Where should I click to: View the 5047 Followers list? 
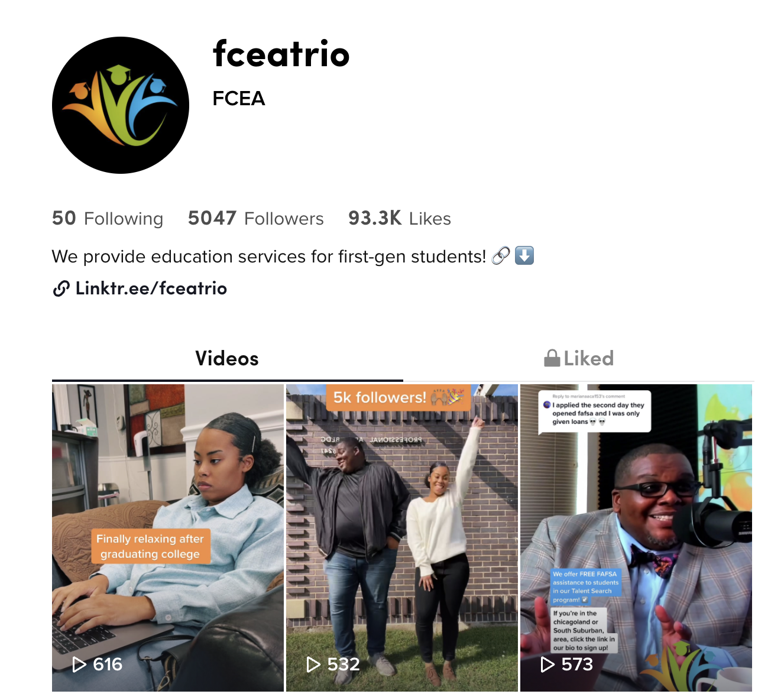(256, 218)
